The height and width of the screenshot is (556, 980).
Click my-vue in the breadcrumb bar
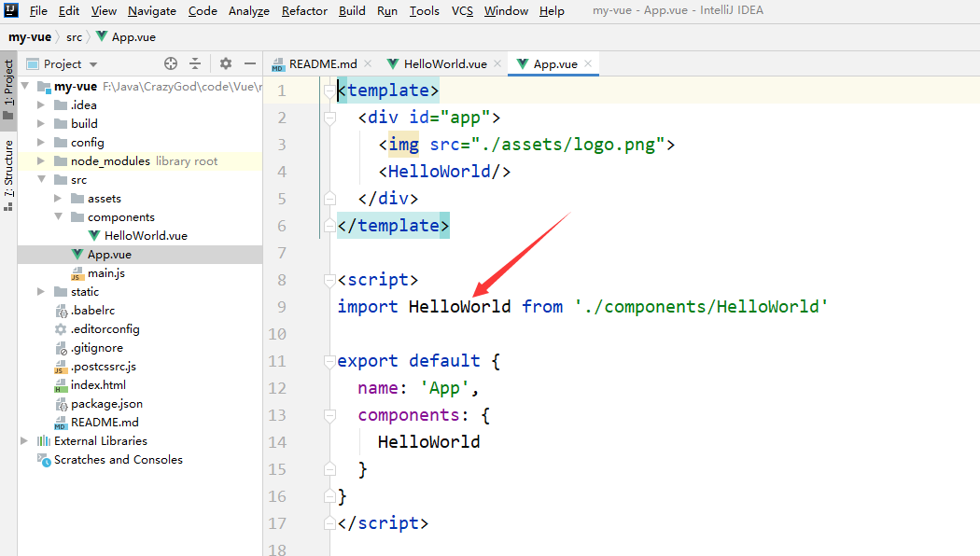click(29, 37)
